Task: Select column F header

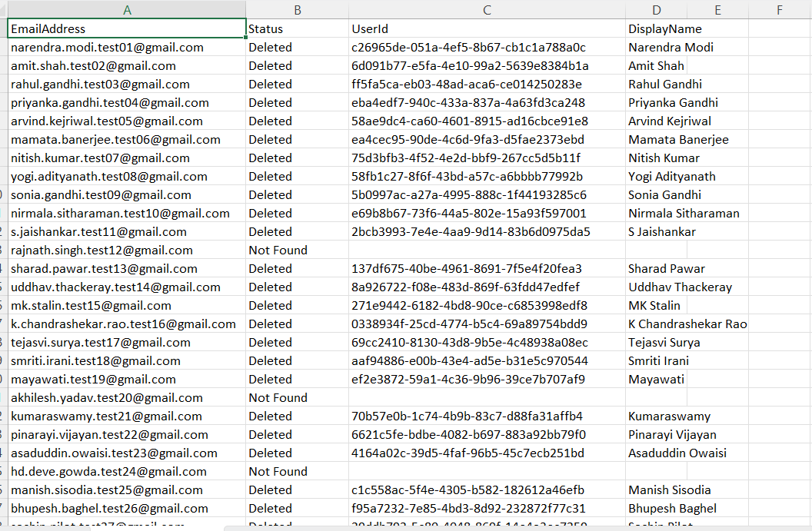Action: click(x=780, y=9)
